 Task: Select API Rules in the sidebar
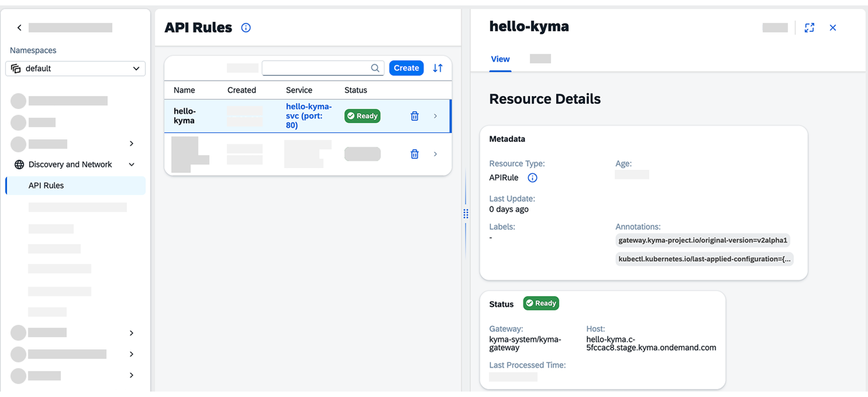75,185
